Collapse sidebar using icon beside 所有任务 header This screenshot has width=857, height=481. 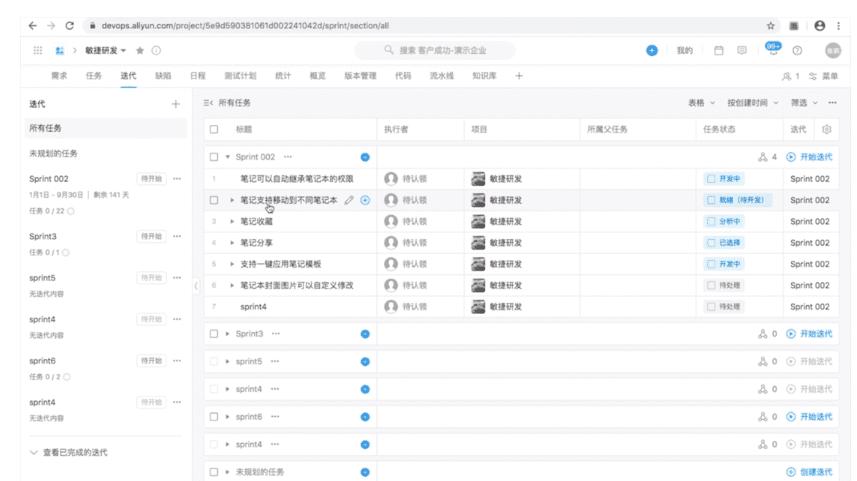click(208, 103)
